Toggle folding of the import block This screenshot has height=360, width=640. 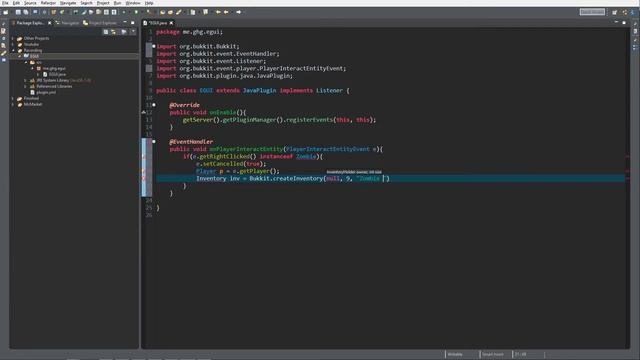tap(154, 46)
